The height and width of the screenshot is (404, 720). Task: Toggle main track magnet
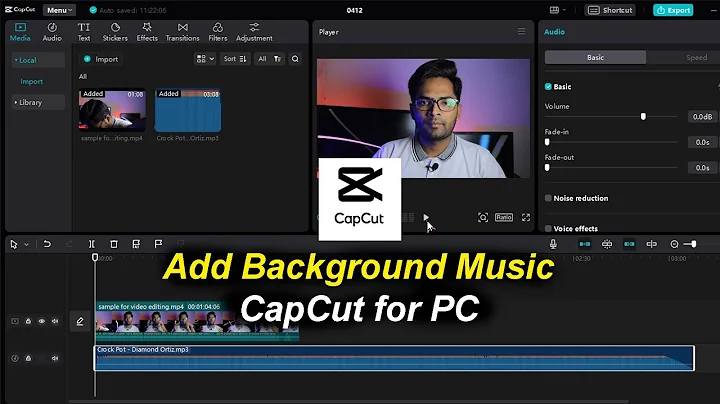tap(585, 244)
